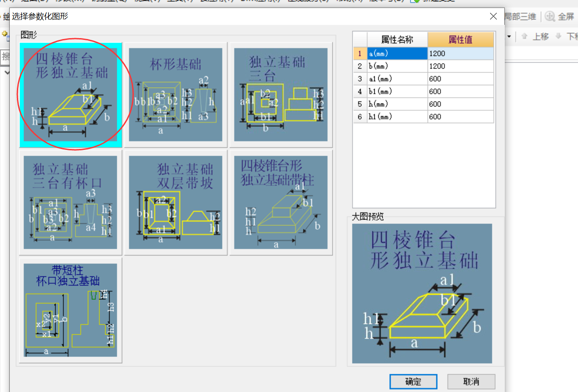Click the 确定 button
The height and width of the screenshot is (392, 578).
[413, 382]
